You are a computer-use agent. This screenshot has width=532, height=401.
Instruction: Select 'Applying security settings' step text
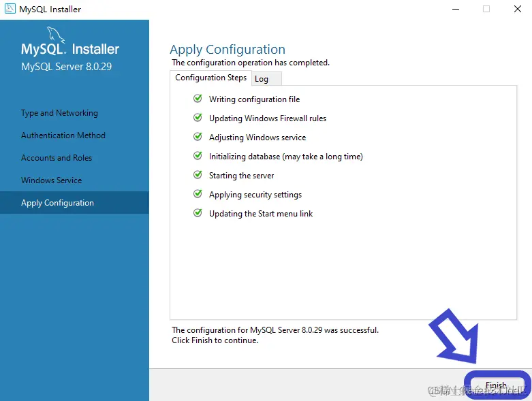tap(255, 195)
